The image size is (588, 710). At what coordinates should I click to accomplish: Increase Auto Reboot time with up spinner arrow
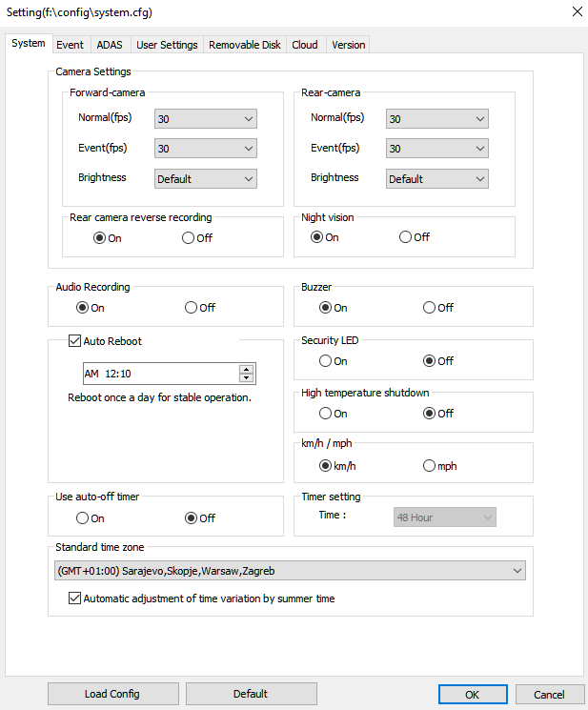246,369
